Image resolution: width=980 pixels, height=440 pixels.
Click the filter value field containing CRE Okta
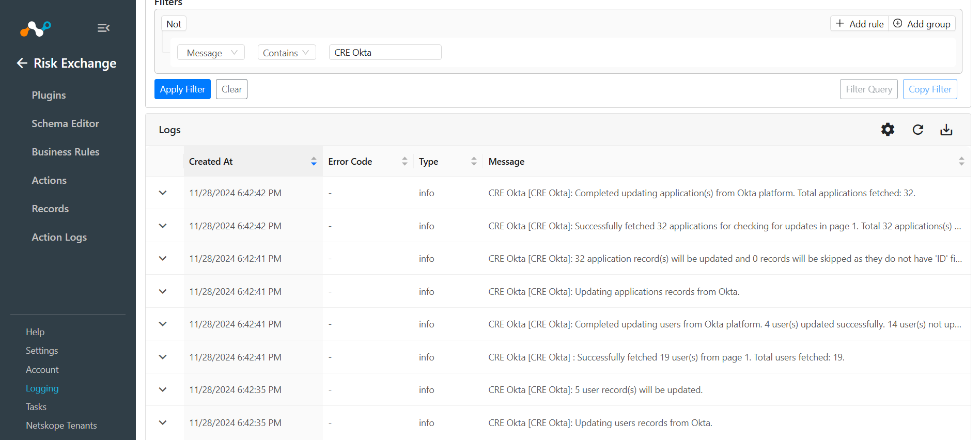coord(385,53)
